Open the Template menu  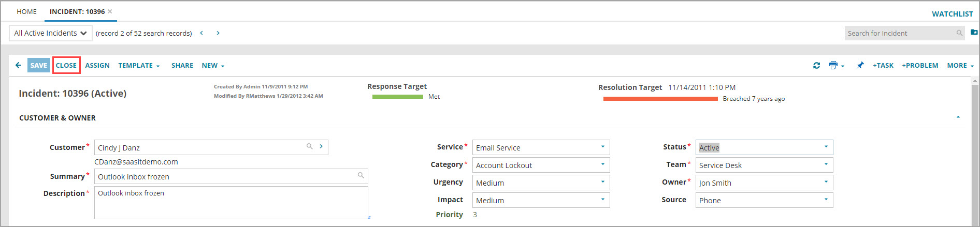tap(138, 66)
